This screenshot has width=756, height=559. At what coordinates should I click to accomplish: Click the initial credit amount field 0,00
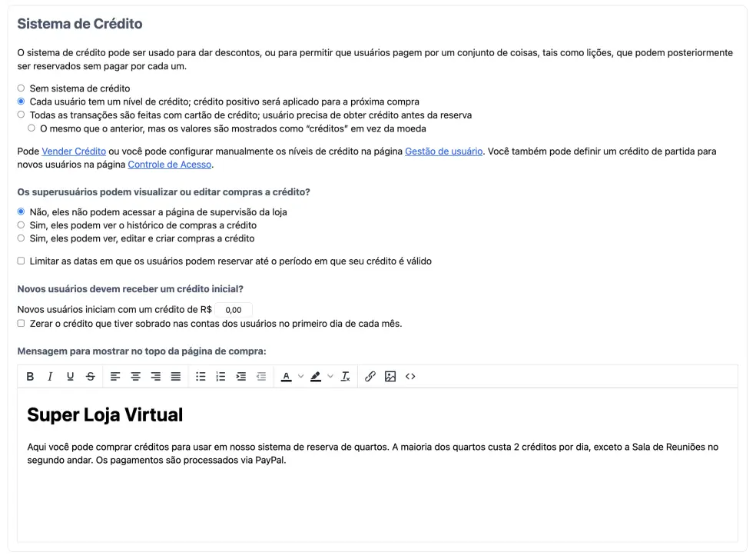tap(234, 310)
